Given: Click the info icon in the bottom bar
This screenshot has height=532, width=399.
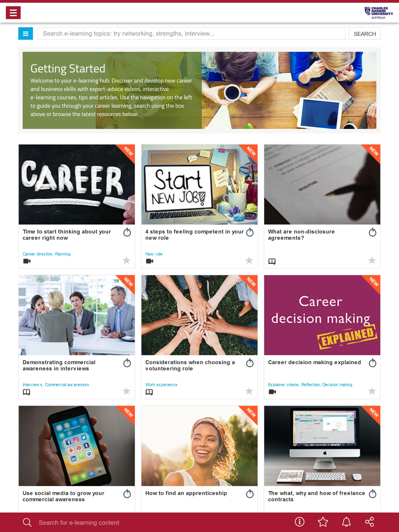Looking at the screenshot, I should (x=300, y=522).
